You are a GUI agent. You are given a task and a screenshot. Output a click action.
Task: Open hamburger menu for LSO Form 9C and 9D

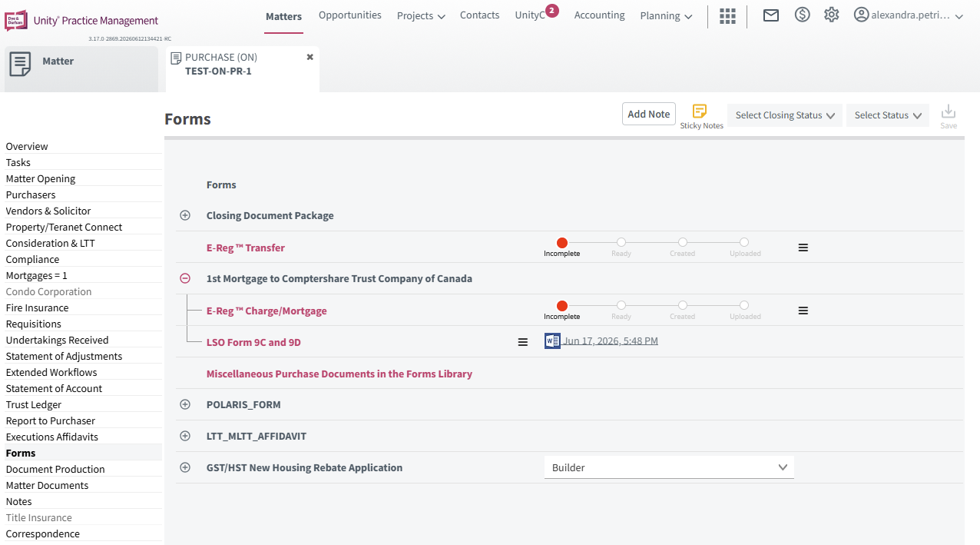522,342
